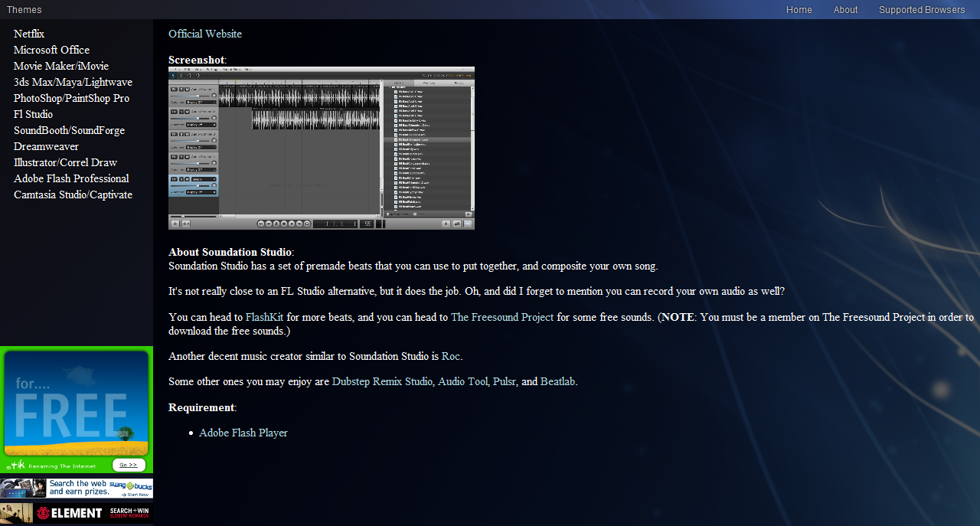
Task: Select Dreamweaver in the sidebar
Action: 46,146
